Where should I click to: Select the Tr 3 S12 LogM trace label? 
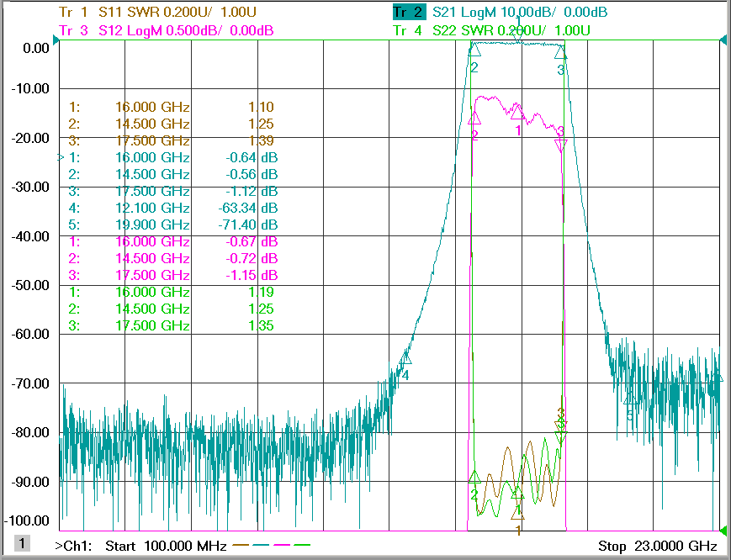tap(167, 31)
